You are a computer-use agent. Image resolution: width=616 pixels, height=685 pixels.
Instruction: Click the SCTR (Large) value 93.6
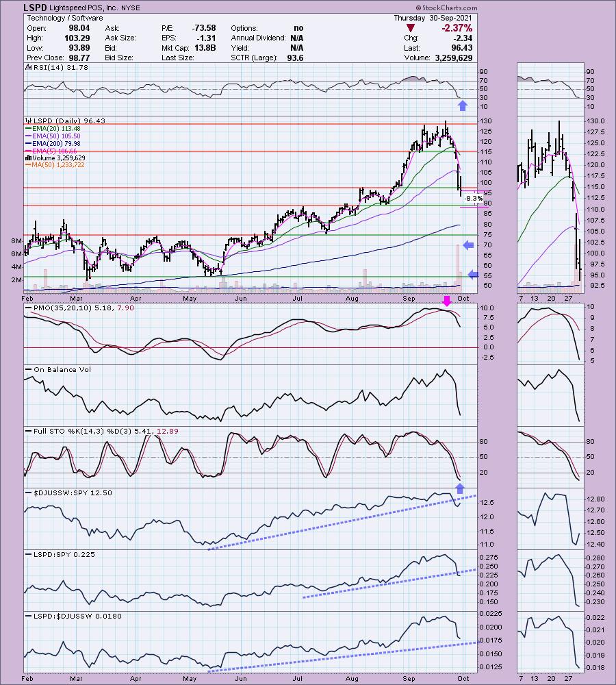pos(295,58)
